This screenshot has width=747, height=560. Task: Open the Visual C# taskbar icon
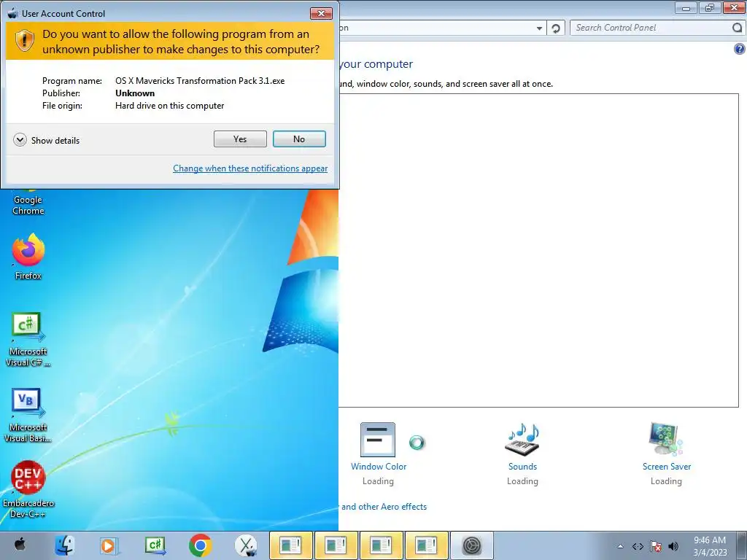click(x=155, y=545)
